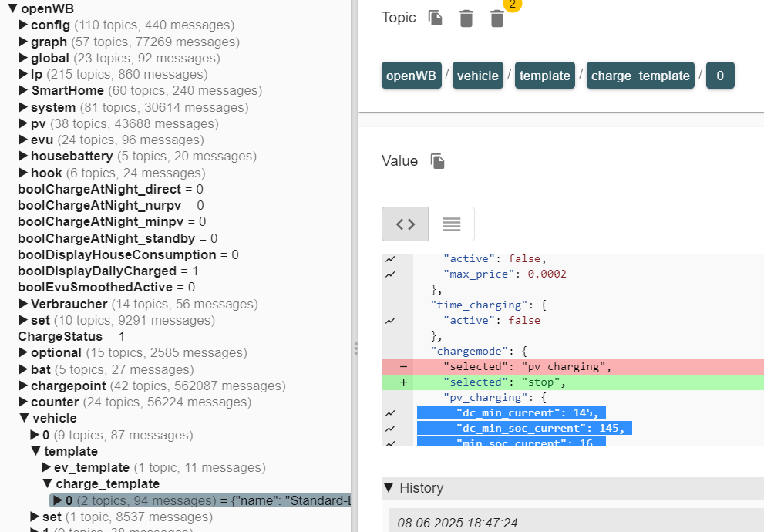
Task: Select the openWB topic breadcrumb
Action: (x=411, y=76)
